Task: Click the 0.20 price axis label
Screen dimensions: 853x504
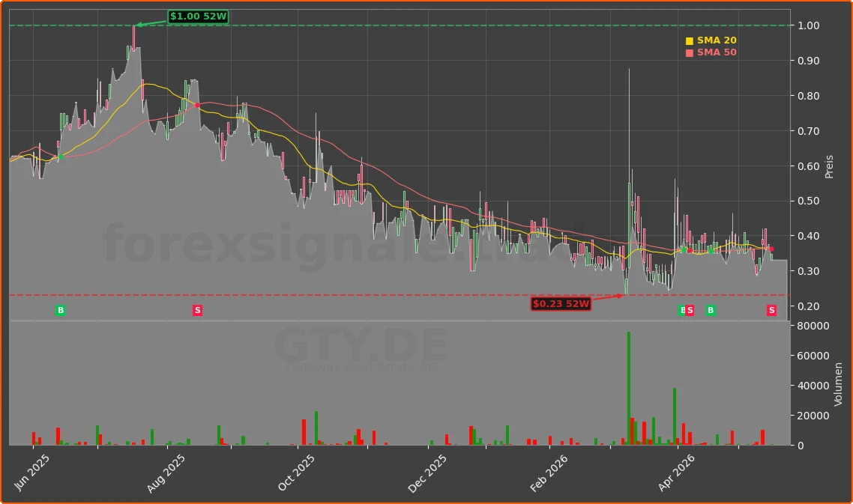Action: point(808,306)
